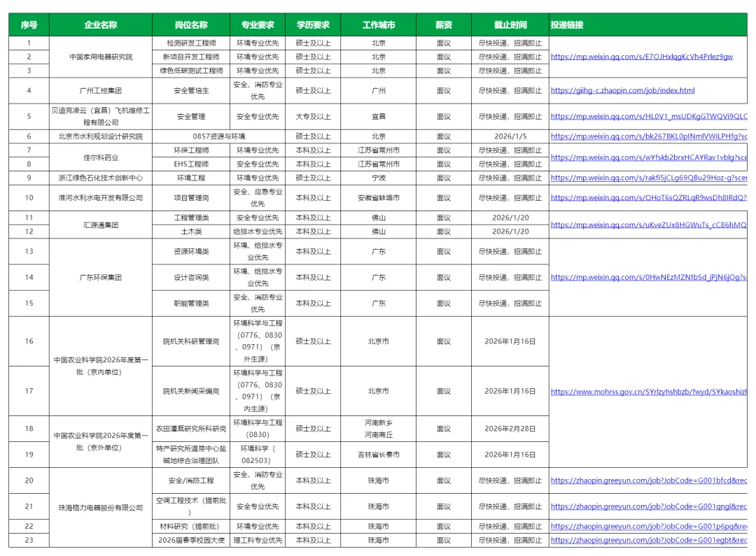Click the 汇源通集团 company cell
Viewport: 756px width, 556px height.
(101, 225)
